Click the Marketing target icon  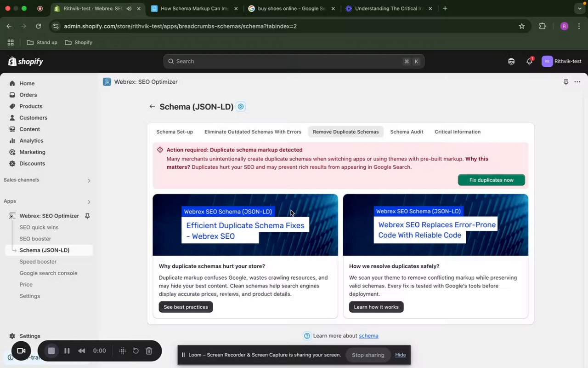[12, 152]
